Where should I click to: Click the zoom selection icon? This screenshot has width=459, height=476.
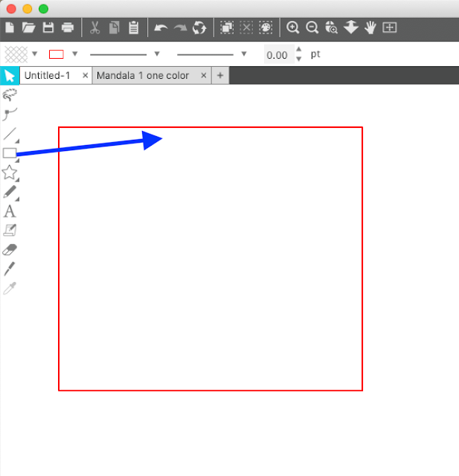(331, 28)
